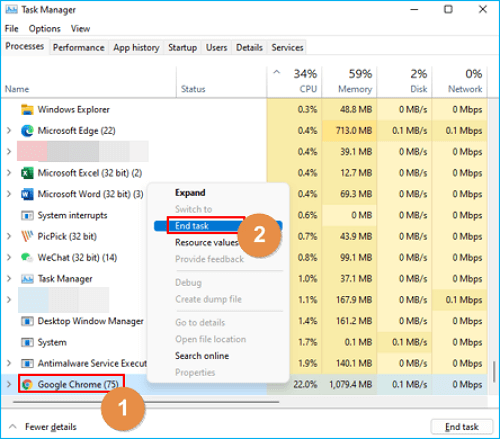Expand the WeChat (32 bit) (14) group

click(x=9, y=257)
